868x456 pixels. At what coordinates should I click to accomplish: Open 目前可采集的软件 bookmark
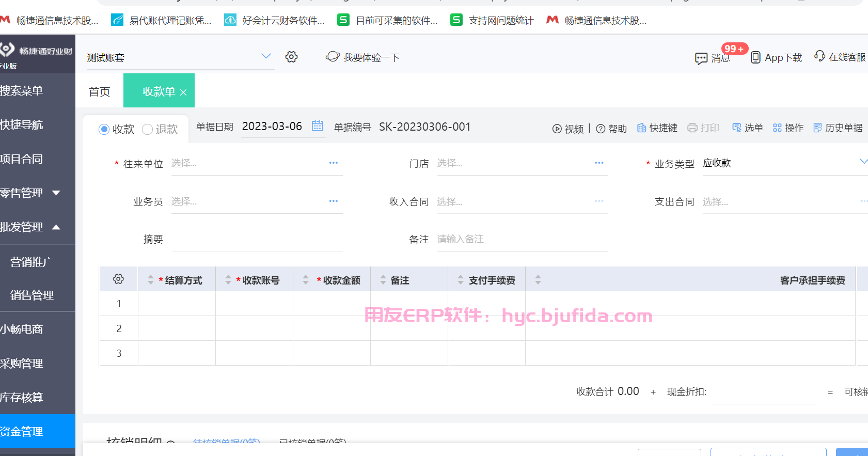click(387, 20)
